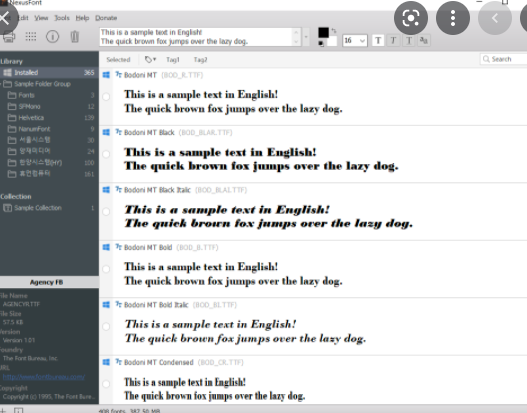Open the Help menu
Viewport: 527px width, 413px height.
tap(82, 18)
